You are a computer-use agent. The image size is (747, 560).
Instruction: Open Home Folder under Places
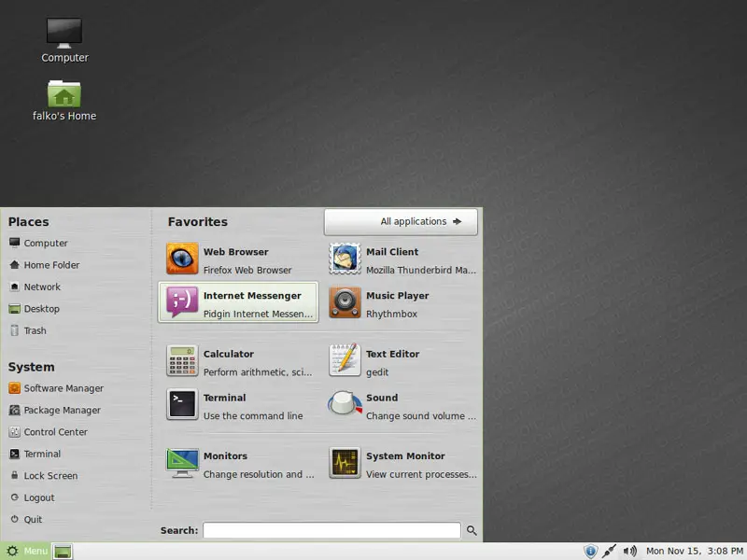pos(44,265)
